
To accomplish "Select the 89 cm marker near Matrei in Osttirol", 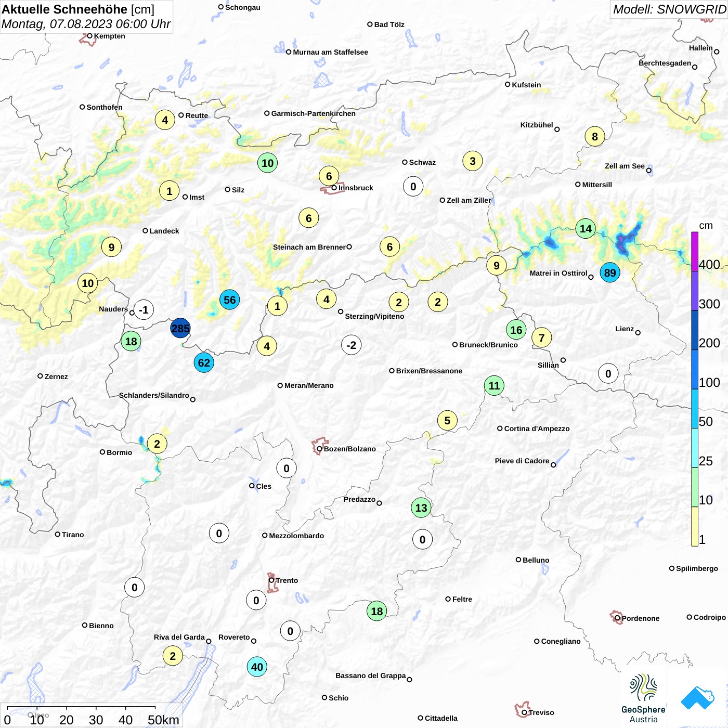I will (610, 272).
